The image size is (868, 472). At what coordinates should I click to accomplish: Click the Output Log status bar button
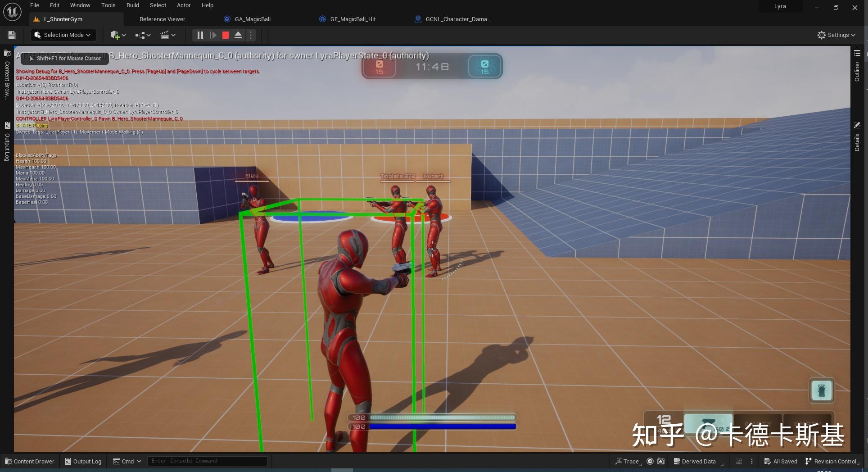point(83,461)
